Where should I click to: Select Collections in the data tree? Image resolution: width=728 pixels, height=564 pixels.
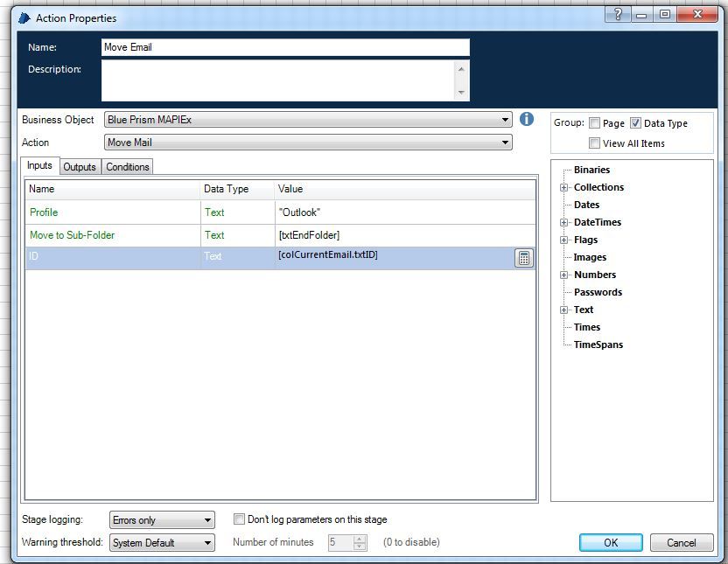pos(598,187)
